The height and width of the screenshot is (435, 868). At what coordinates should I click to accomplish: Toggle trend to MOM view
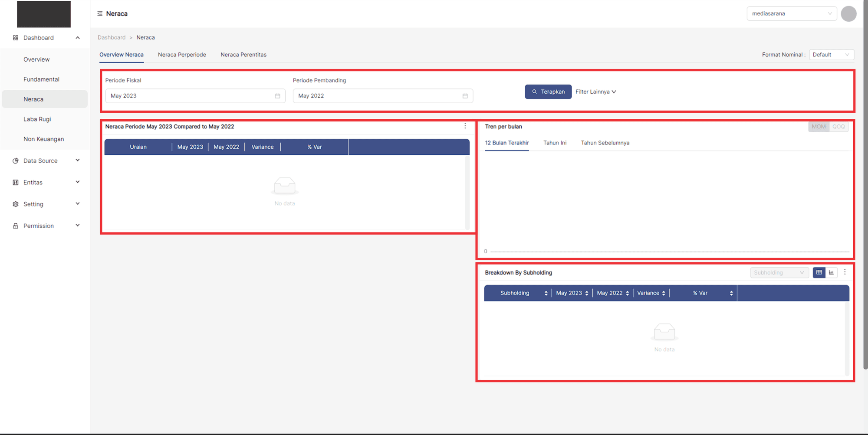coord(819,127)
